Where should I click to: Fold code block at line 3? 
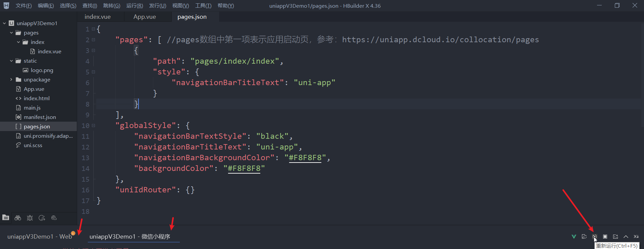[x=94, y=50]
